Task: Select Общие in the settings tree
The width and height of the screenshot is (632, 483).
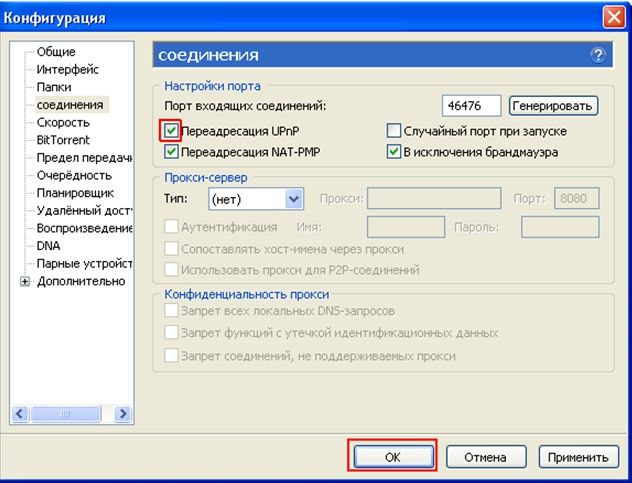Action: click(x=56, y=51)
